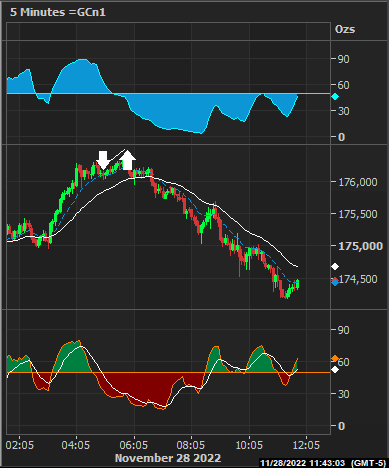Click the 90 label on top indicator axis
The width and height of the screenshot is (389, 468).
click(x=344, y=59)
